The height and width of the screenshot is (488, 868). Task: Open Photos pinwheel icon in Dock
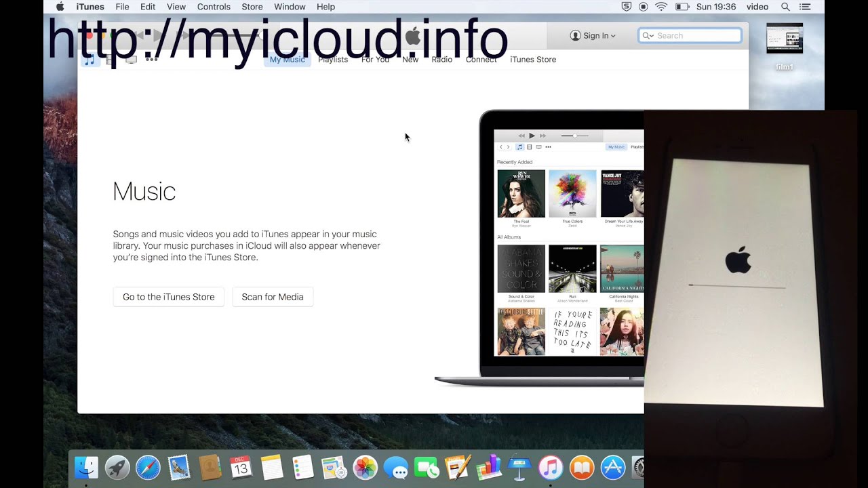[x=365, y=468]
